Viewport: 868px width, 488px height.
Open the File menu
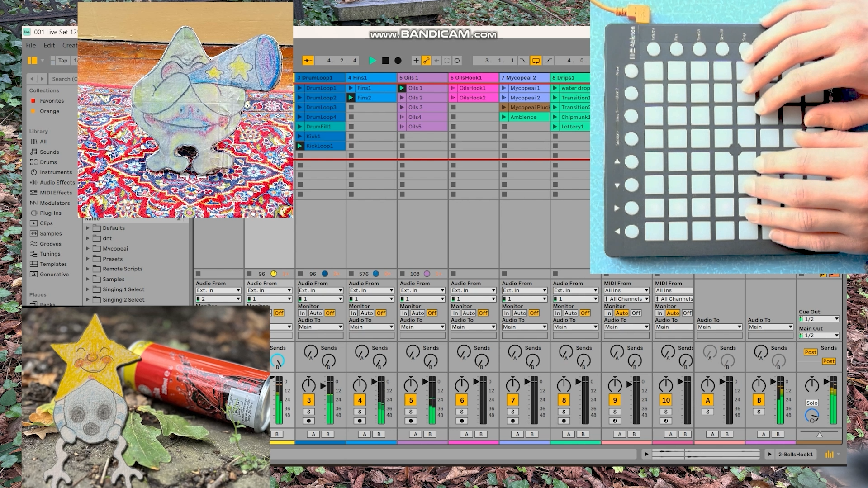click(x=31, y=46)
